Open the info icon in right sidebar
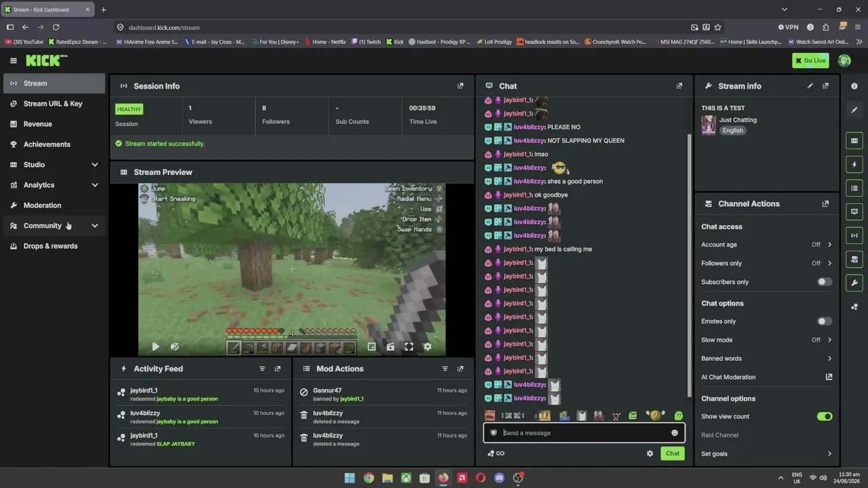 tap(854, 86)
